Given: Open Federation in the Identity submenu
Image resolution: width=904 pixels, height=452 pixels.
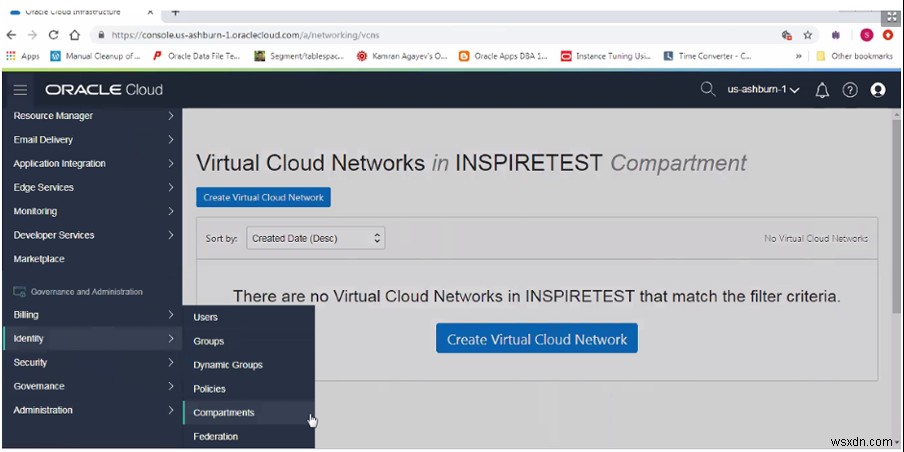Looking at the screenshot, I should (248, 436).
